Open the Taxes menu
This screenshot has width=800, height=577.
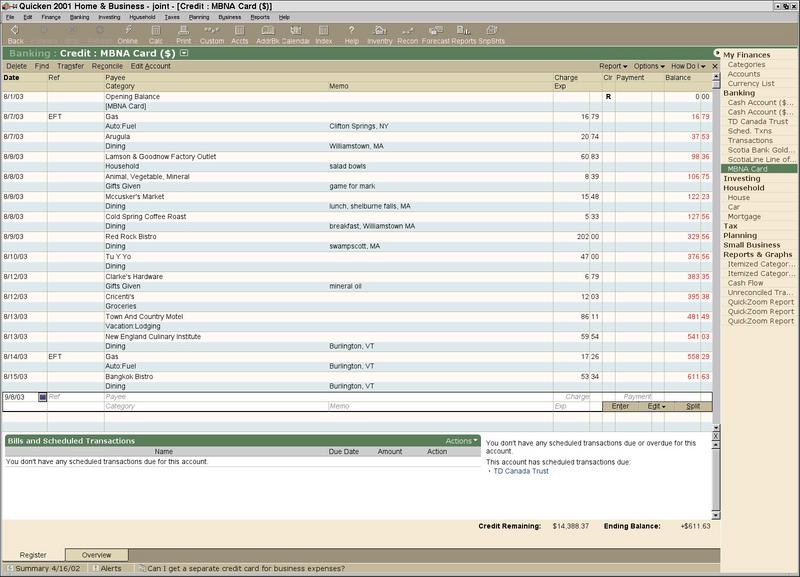click(172, 17)
